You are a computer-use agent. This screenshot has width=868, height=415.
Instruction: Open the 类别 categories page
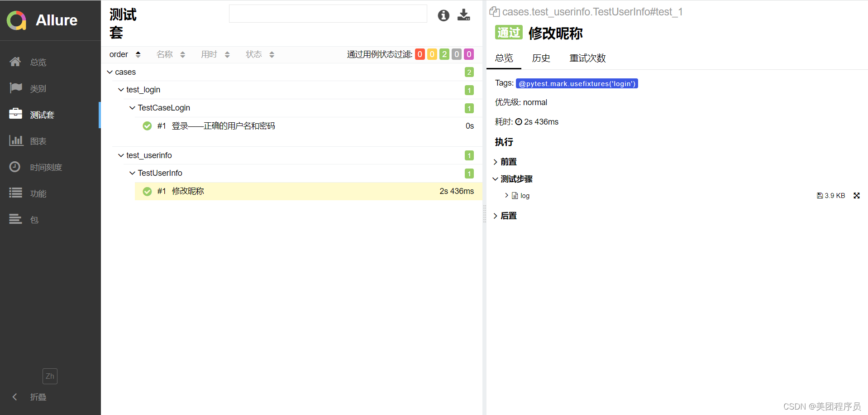coord(38,88)
